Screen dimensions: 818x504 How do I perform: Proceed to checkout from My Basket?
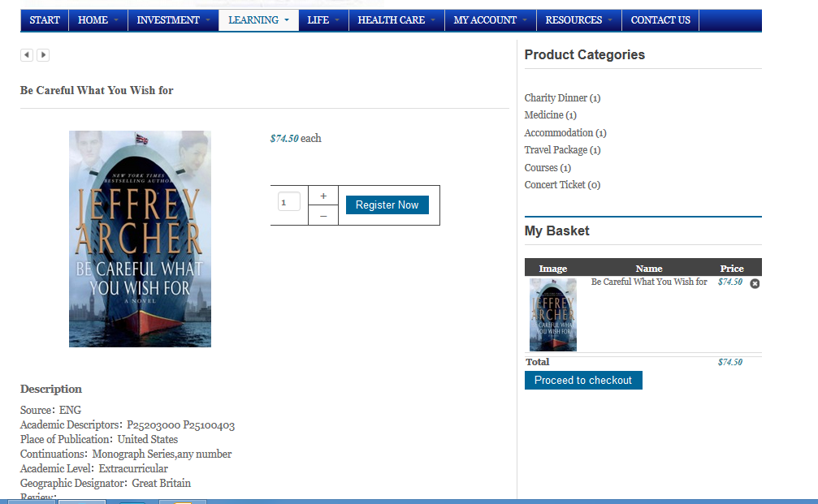[x=583, y=381]
